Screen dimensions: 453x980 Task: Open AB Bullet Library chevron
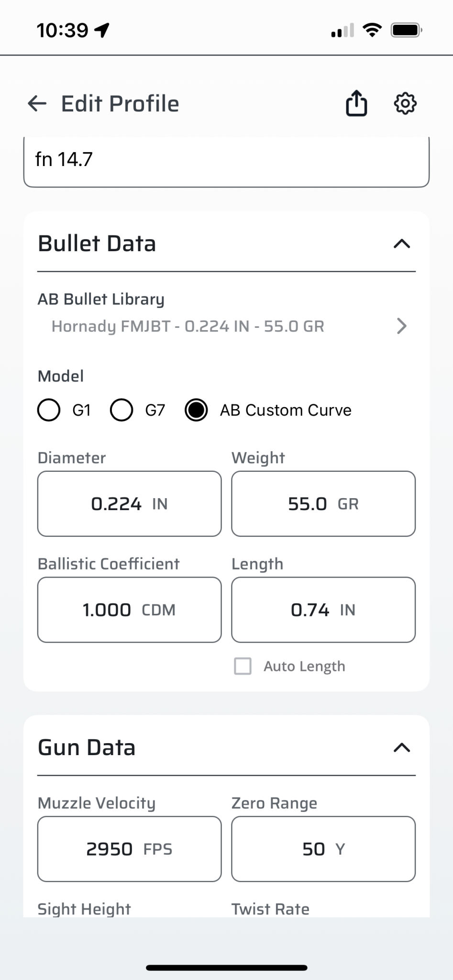(x=402, y=326)
